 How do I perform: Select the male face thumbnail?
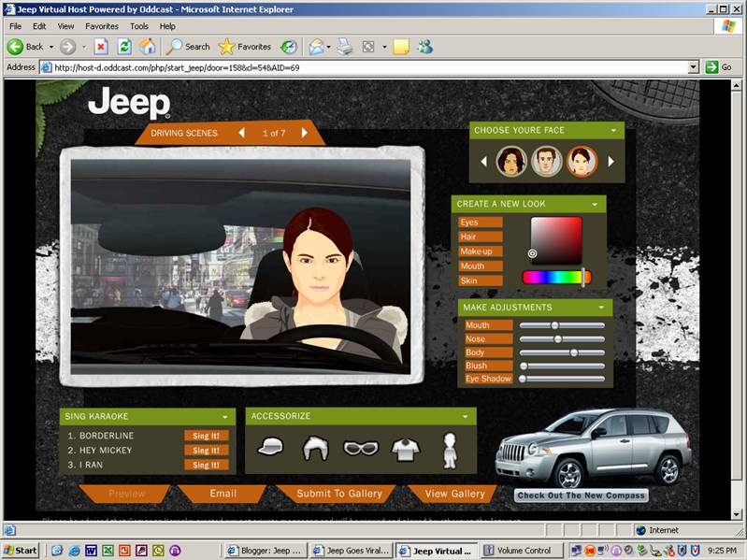546,162
